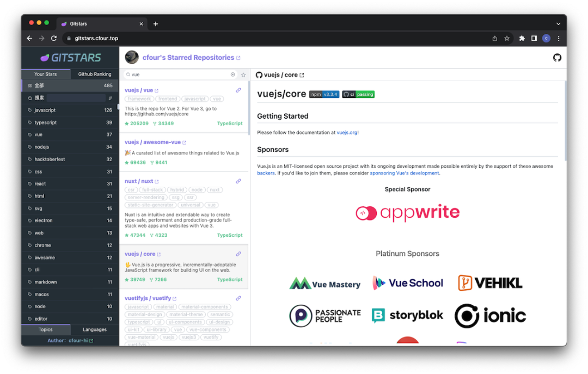Viewport: 588px width, 374px height.
Task: Click cfour's avatar image
Action: click(132, 57)
